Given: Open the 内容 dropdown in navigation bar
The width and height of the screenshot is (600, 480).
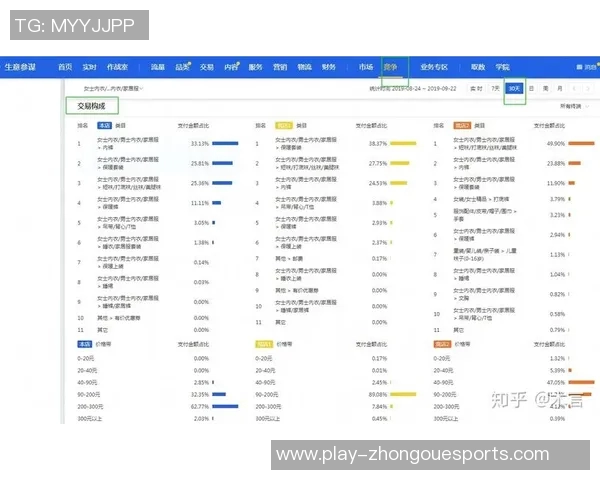Looking at the screenshot, I should coord(232,67).
